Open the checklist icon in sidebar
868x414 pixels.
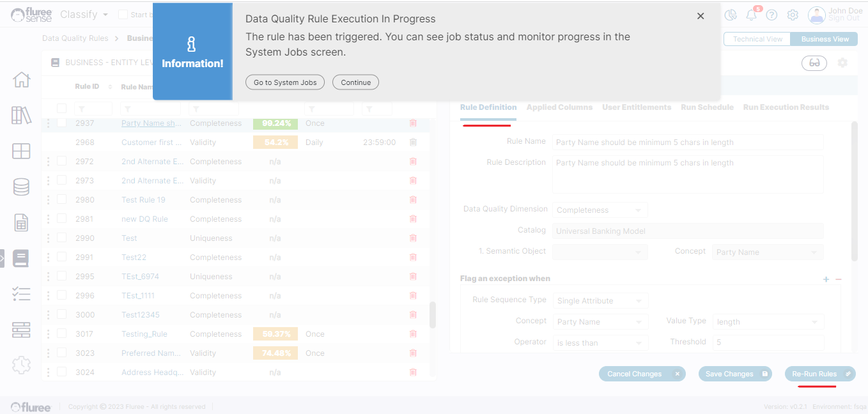21,294
